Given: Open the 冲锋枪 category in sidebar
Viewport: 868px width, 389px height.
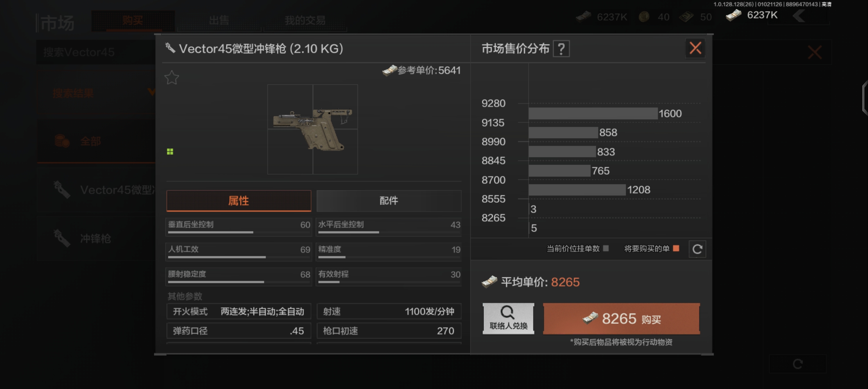Looking at the screenshot, I should coord(96,238).
